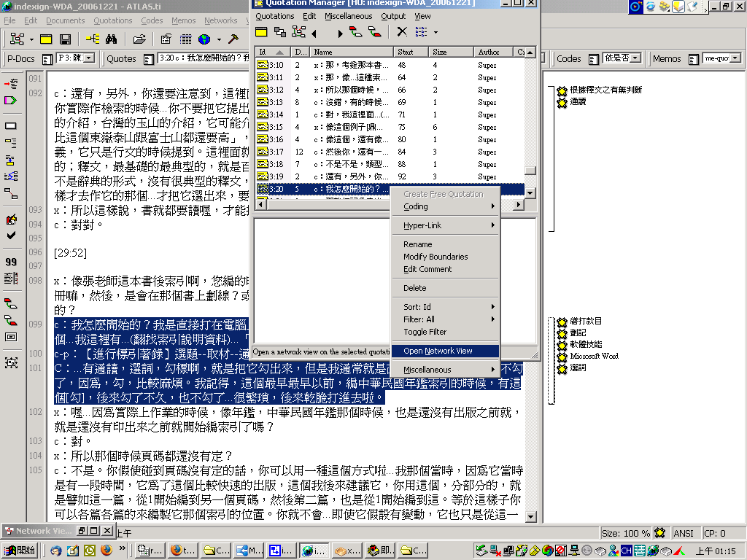This screenshot has width=747, height=560.
Task: Click the yellow window icon in main toolbar
Action: [46, 39]
